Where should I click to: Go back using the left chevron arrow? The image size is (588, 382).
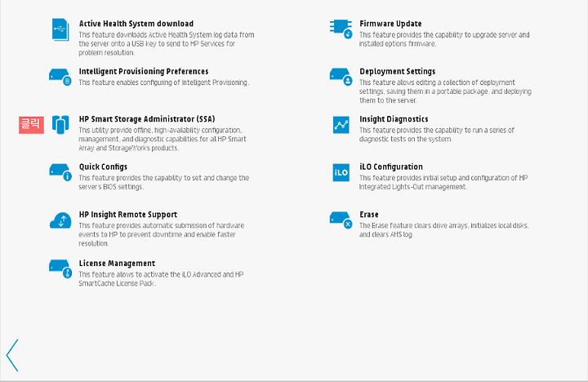pyautogui.click(x=12, y=355)
